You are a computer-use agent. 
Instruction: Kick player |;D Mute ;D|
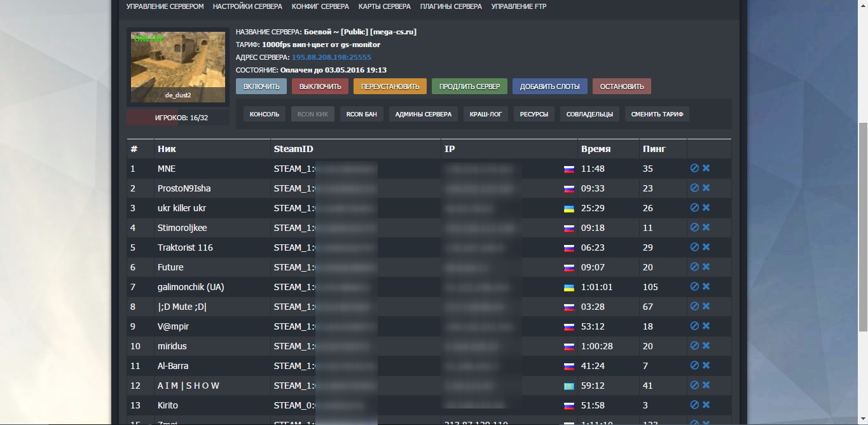pyautogui.click(x=706, y=306)
